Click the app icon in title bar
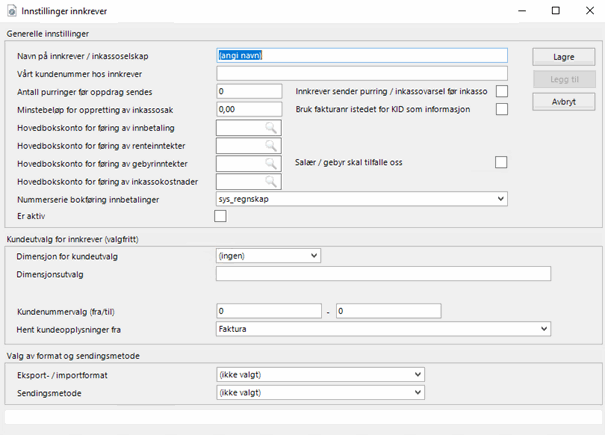605x435 pixels. coord(10,10)
